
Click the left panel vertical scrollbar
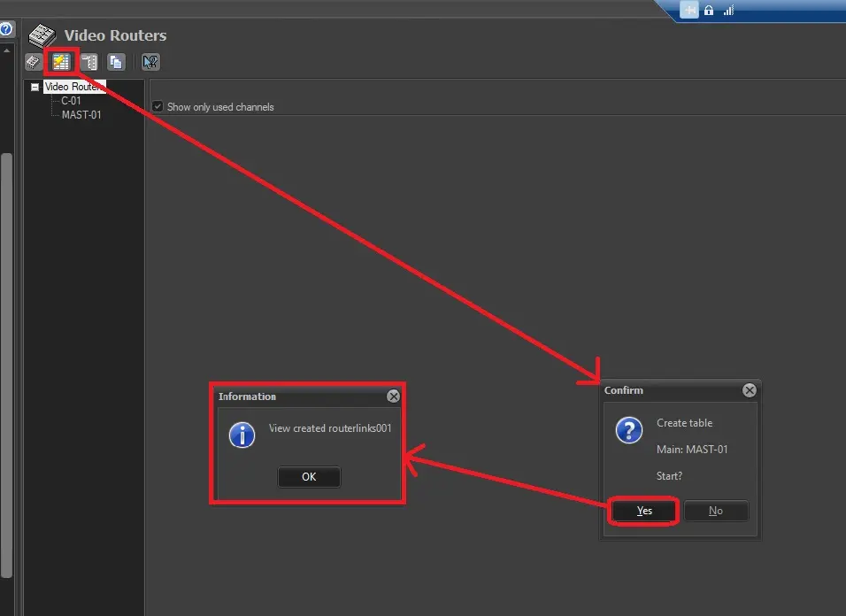pos(6,354)
